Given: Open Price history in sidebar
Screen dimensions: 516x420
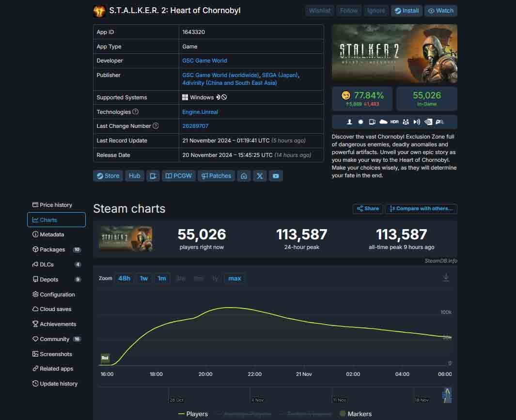Looking at the screenshot, I should point(56,205).
